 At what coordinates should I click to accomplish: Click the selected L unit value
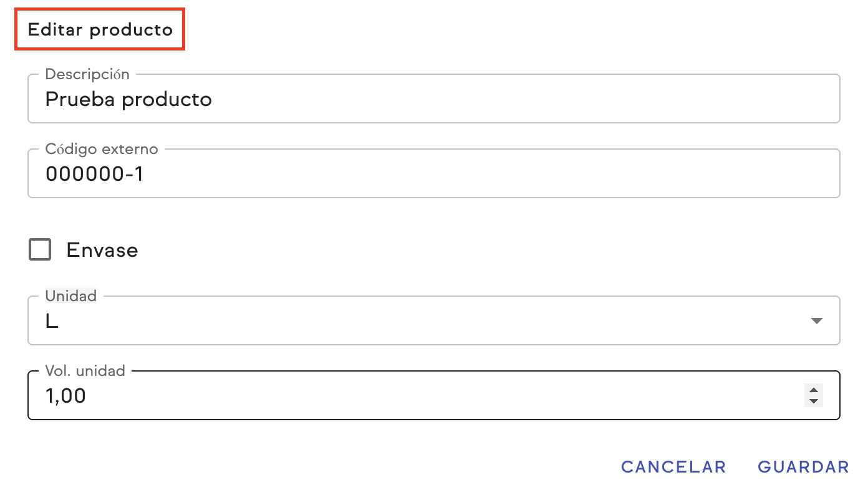point(52,322)
